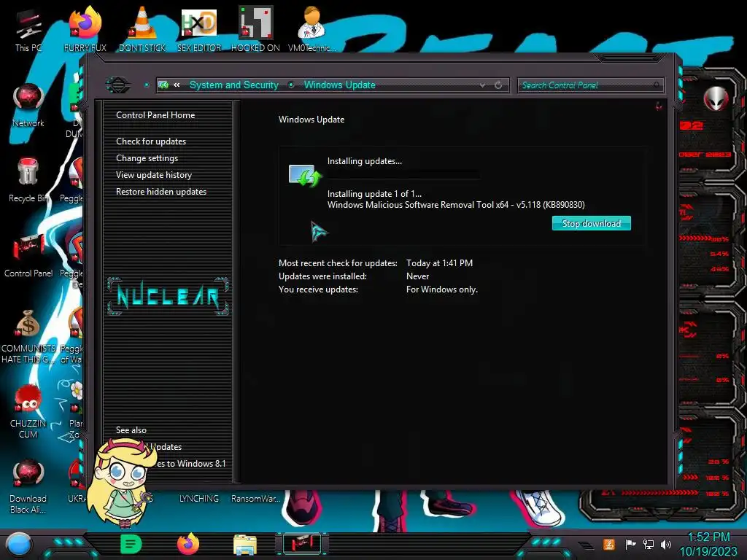Open the green notes app in taskbar
This screenshot has height=560, width=747.
point(131,544)
